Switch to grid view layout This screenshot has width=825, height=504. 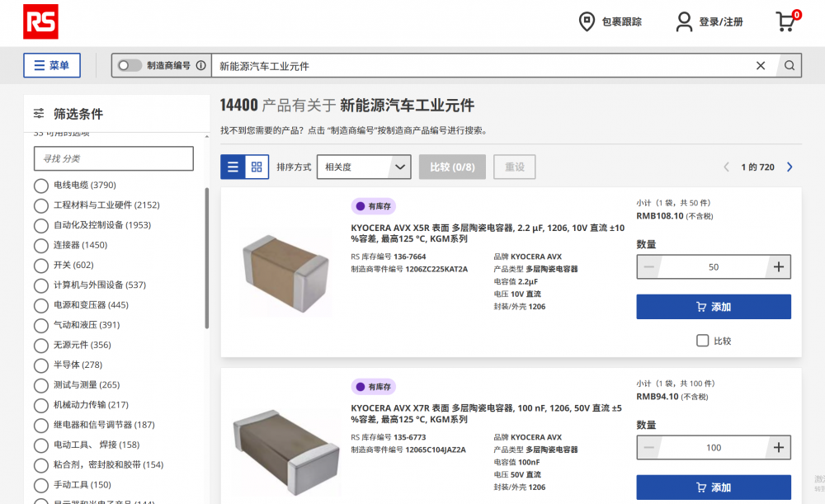pyautogui.click(x=257, y=167)
